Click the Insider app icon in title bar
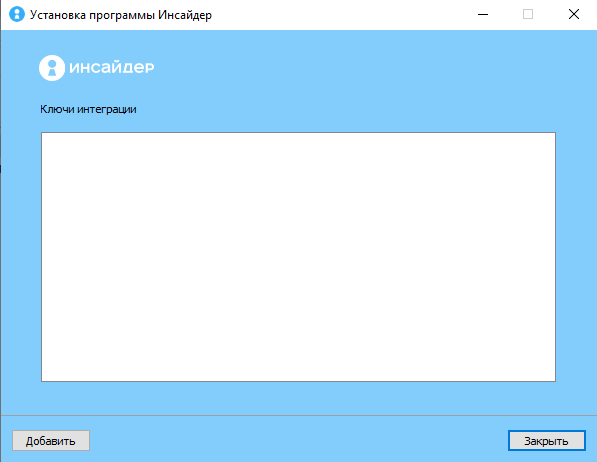The width and height of the screenshot is (597, 462). (x=17, y=14)
